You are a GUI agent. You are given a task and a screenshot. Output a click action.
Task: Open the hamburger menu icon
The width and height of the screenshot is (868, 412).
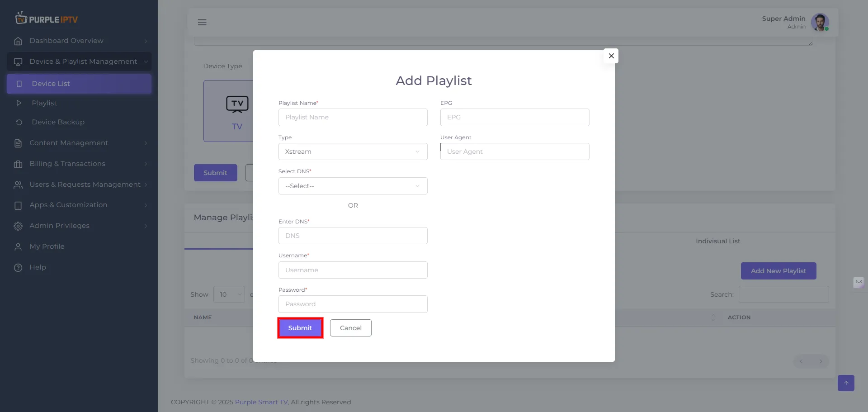tap(202, 22)
